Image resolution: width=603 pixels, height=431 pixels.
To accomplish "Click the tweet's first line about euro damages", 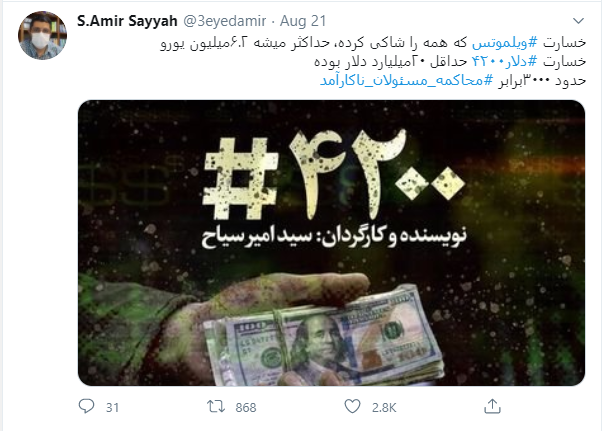I will [373, 43].
